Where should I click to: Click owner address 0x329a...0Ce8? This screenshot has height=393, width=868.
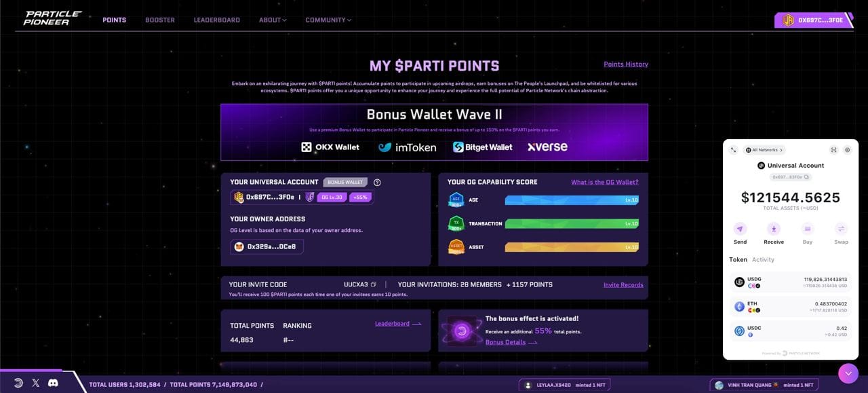pyautogui.click(x=267, y=247)
